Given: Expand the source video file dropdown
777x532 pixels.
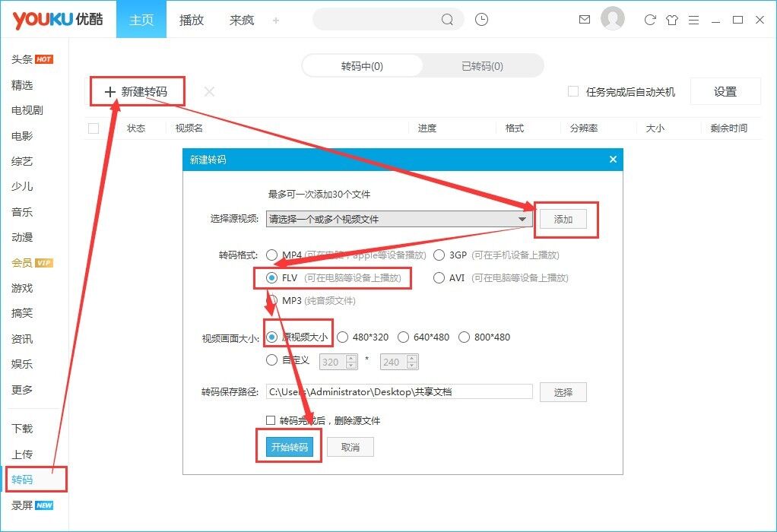Looking at the screenshot, I should point(522,220).
